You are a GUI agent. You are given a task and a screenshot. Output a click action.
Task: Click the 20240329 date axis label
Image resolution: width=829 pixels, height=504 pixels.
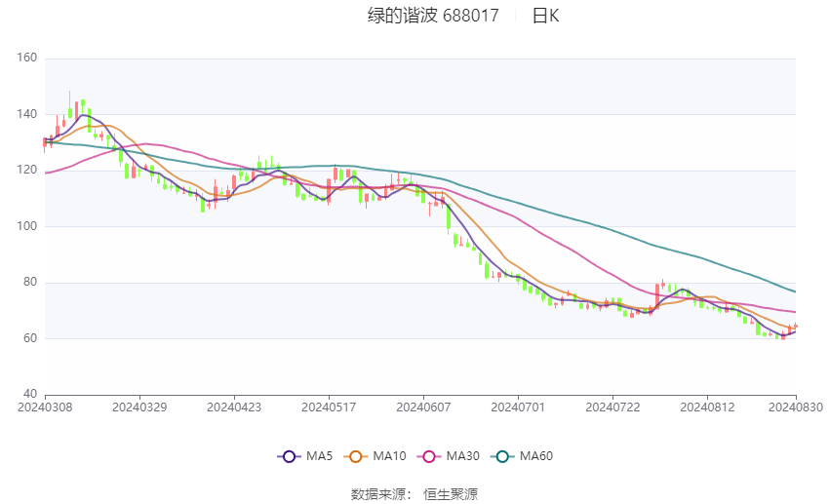(x=139, y=407)
